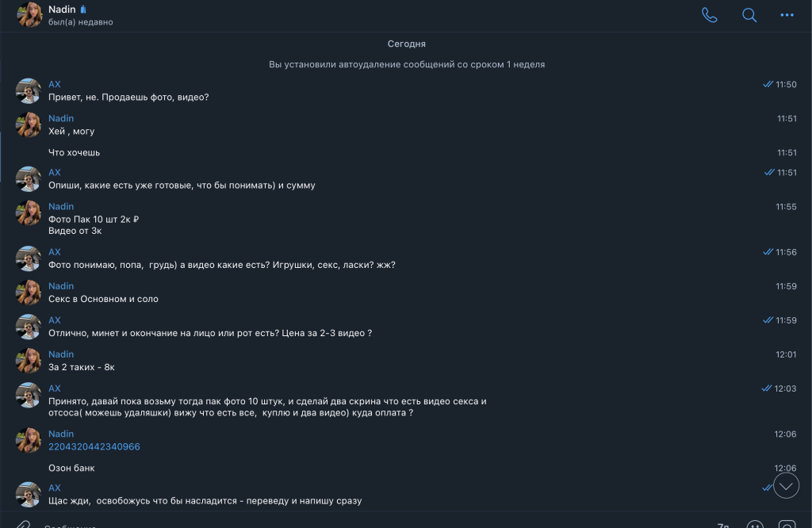812x528 pixels.
Task: Click the "Сегодня" date separator
Action: 406,44
